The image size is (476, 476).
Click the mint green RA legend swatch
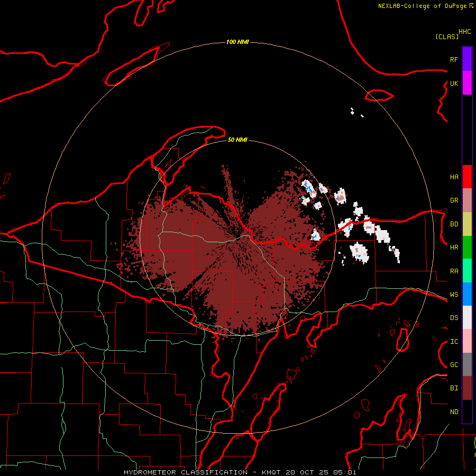(x=467, y=271)
